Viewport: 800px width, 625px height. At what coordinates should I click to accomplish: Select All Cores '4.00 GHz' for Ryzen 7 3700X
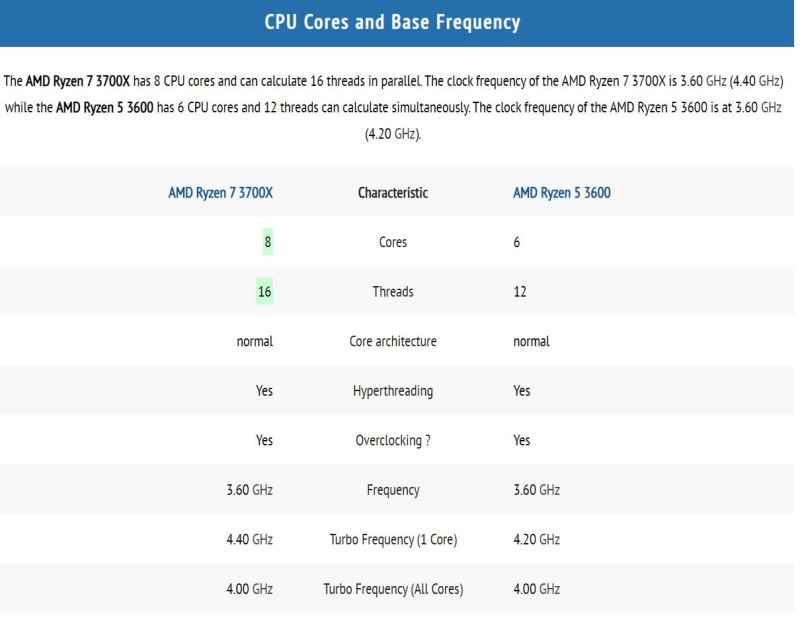pos(249,589)
